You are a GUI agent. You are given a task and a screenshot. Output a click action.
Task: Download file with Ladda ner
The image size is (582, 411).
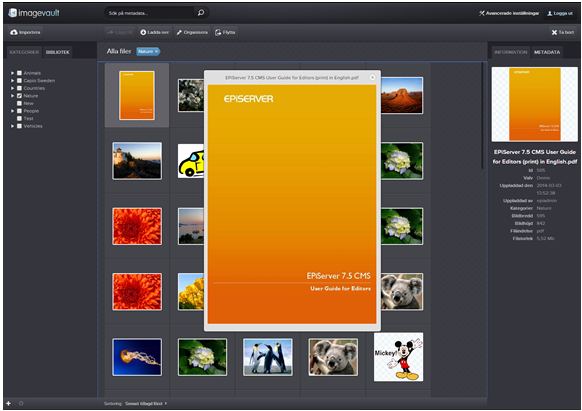(x=155, y=32)
